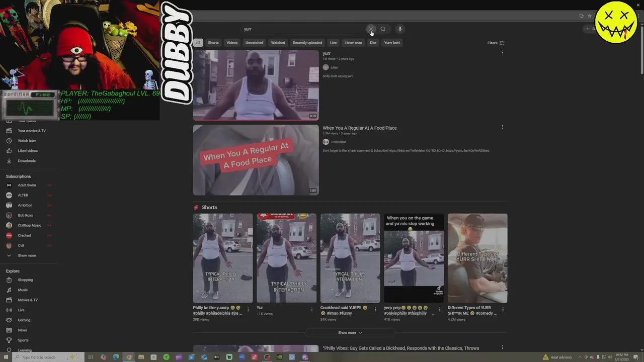This screenshot has width=644, height=362.
Task: Open Music note icon in Explore
Action: tap(9, 290)
